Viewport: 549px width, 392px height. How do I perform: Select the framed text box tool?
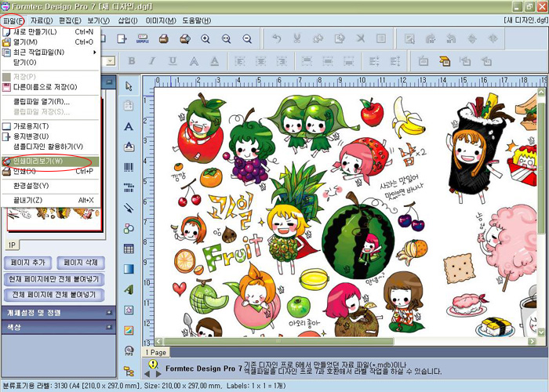129,147
